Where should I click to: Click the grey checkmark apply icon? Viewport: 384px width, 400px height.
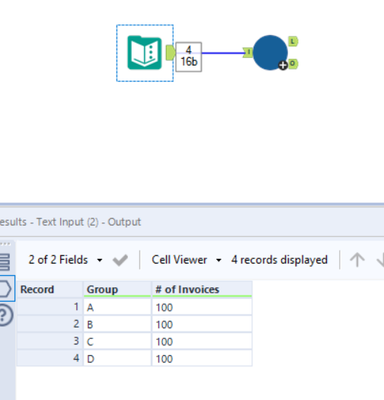point(120,260)
